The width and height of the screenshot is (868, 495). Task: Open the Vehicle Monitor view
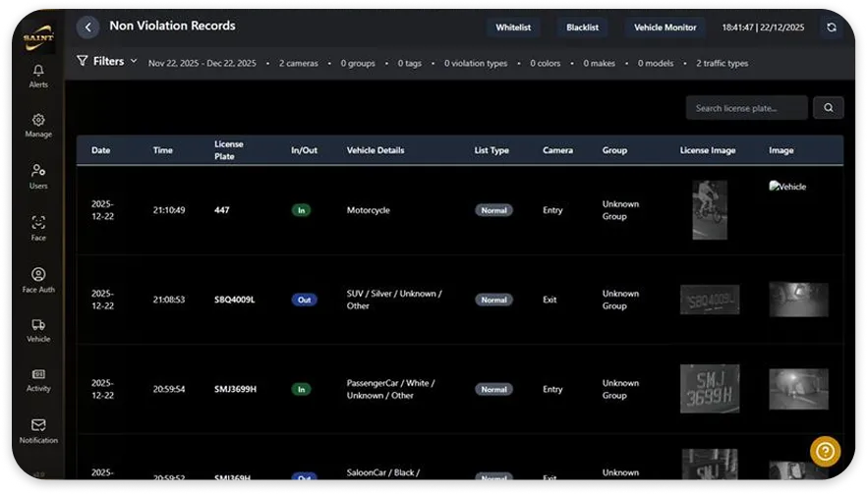pyautogui.click(x=665, y=27)
